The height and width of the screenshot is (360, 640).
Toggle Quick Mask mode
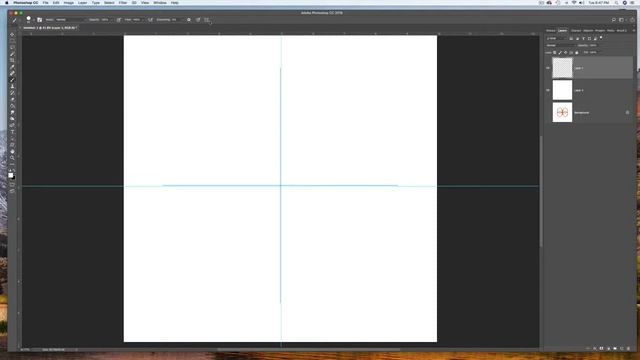[x=12, y=184]
